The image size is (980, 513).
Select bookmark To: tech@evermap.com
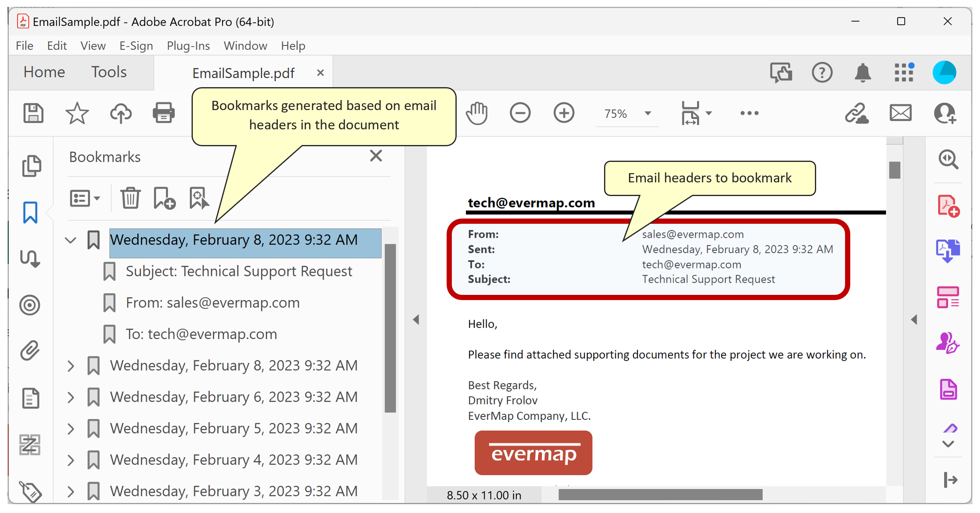(x=202, y=334)
